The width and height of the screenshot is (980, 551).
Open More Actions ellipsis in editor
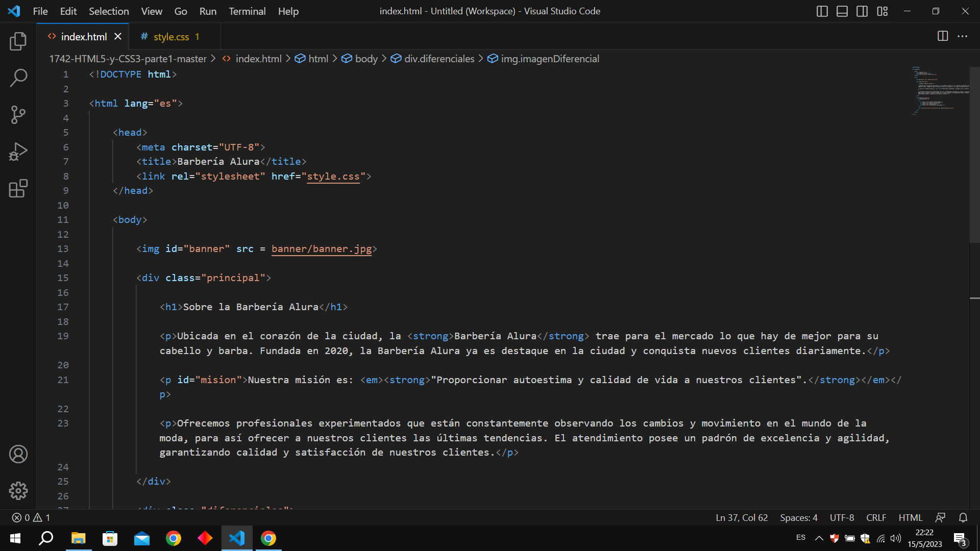(x=962, y=36)
